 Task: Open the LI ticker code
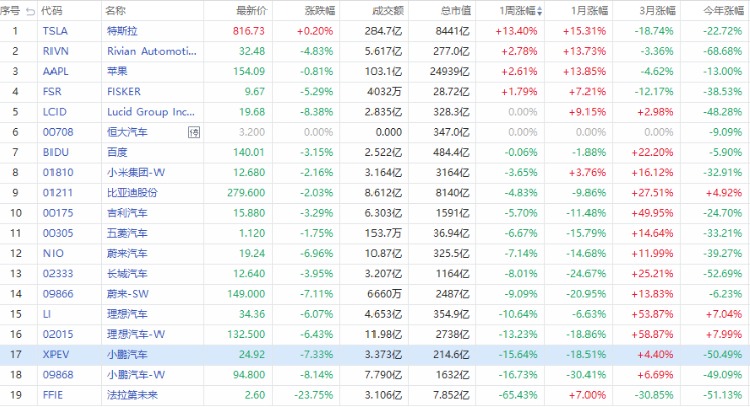(x=46, y=314)
